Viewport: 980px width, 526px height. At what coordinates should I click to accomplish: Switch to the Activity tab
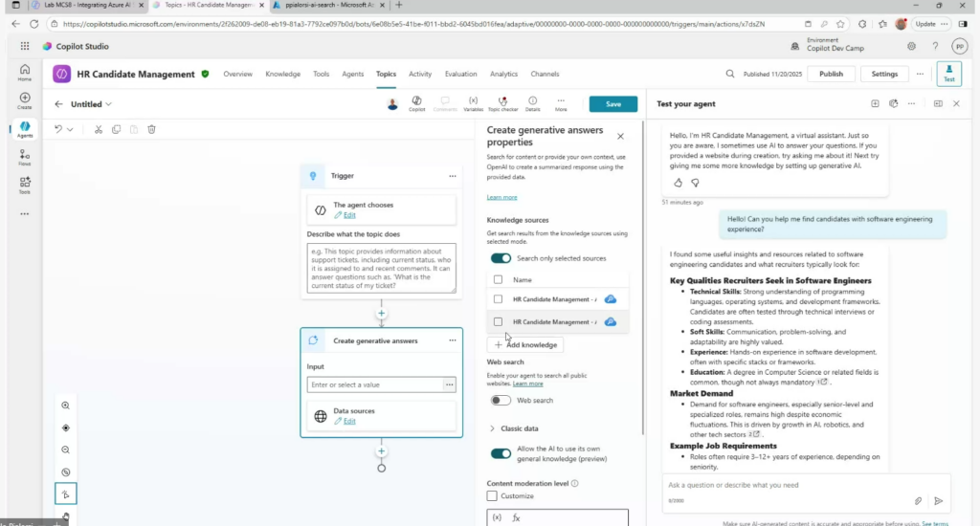pos(420,74)
